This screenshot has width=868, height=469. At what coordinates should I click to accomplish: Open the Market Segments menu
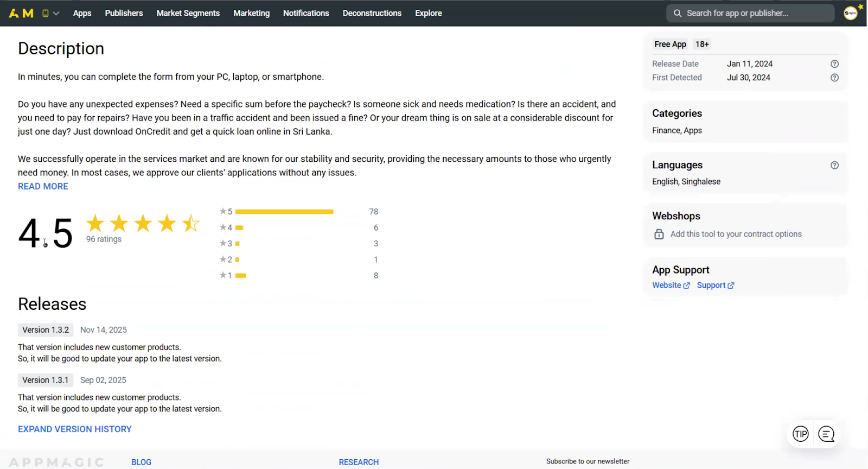188,13
